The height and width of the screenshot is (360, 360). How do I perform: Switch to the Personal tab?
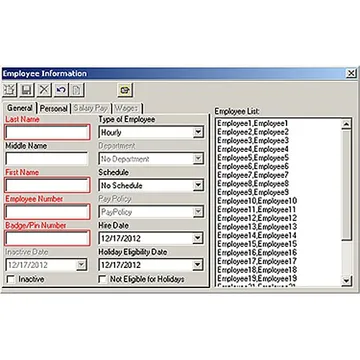click(x=54, y=108)
